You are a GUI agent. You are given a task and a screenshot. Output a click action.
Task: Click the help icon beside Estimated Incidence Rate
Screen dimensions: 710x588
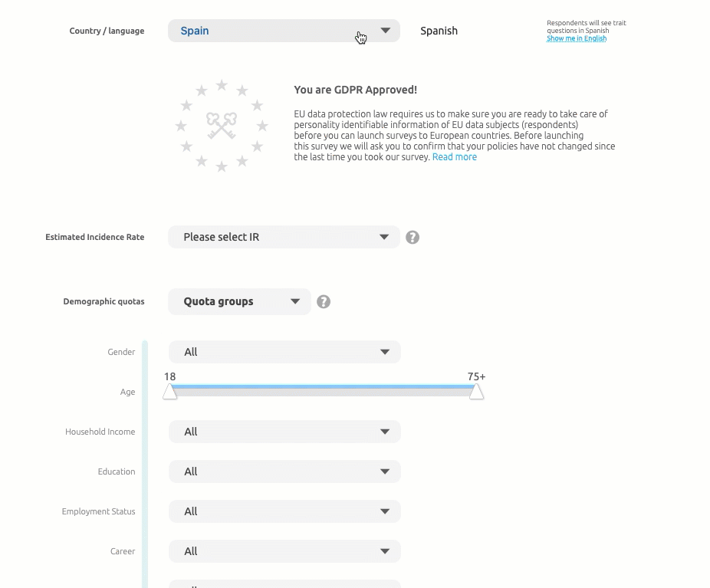[413, 238]
